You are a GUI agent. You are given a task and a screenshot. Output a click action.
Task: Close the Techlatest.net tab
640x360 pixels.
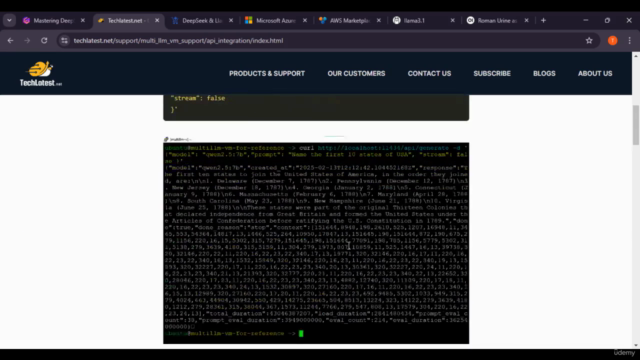click(157, 20)
